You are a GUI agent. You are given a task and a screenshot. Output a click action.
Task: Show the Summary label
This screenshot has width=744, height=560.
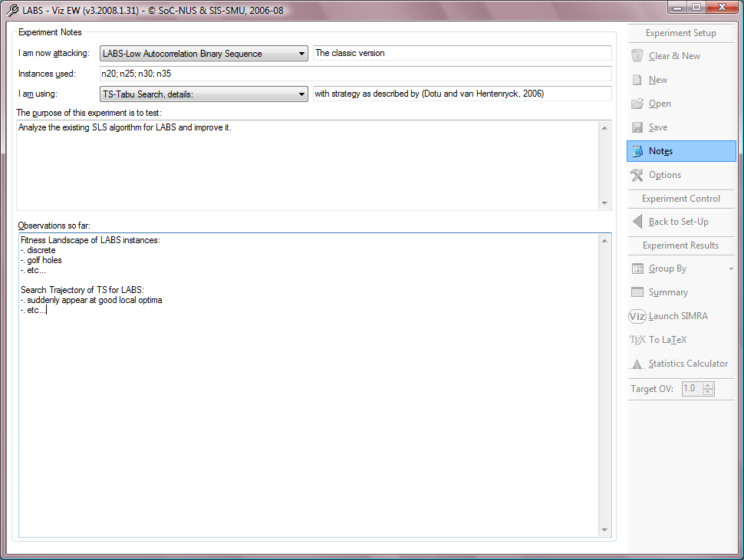click(x=668, y=292)
